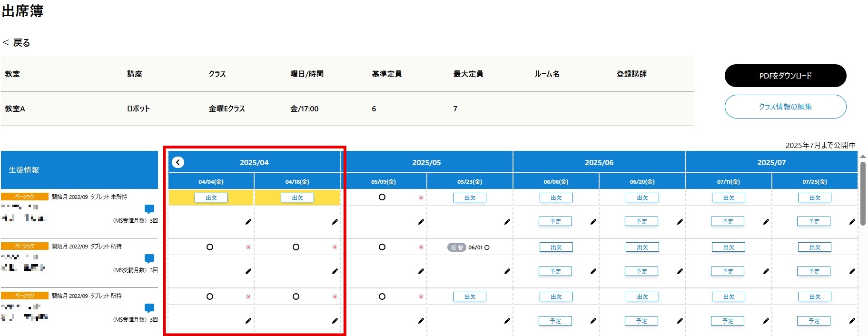
Task: Click third student's red X for 04/18
Action: click(x=335, y=296)
